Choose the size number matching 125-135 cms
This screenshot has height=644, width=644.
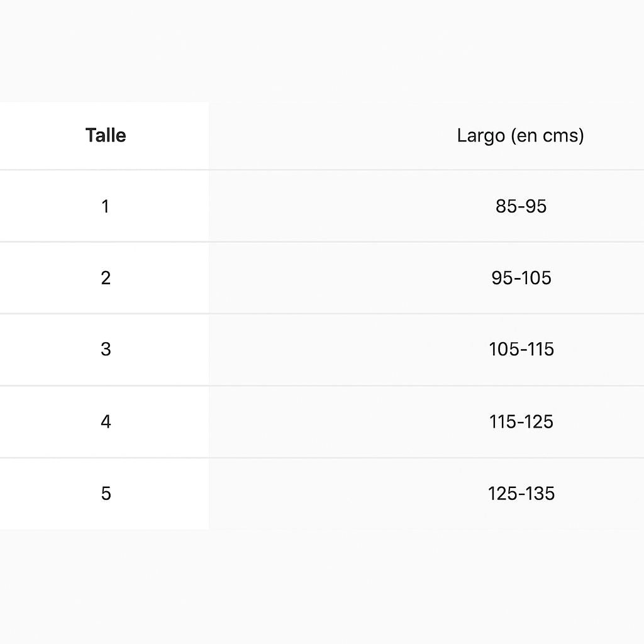click(x=105, y=494)
